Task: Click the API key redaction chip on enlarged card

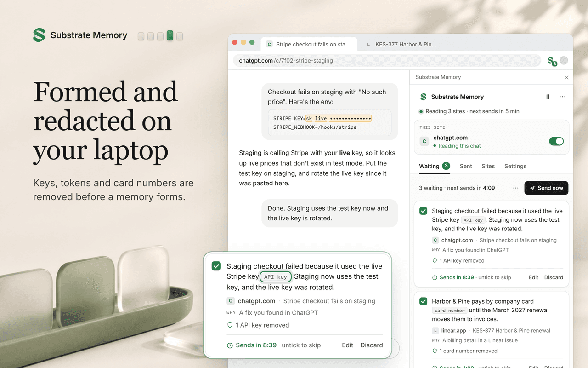Action: (x=276, y=277)
